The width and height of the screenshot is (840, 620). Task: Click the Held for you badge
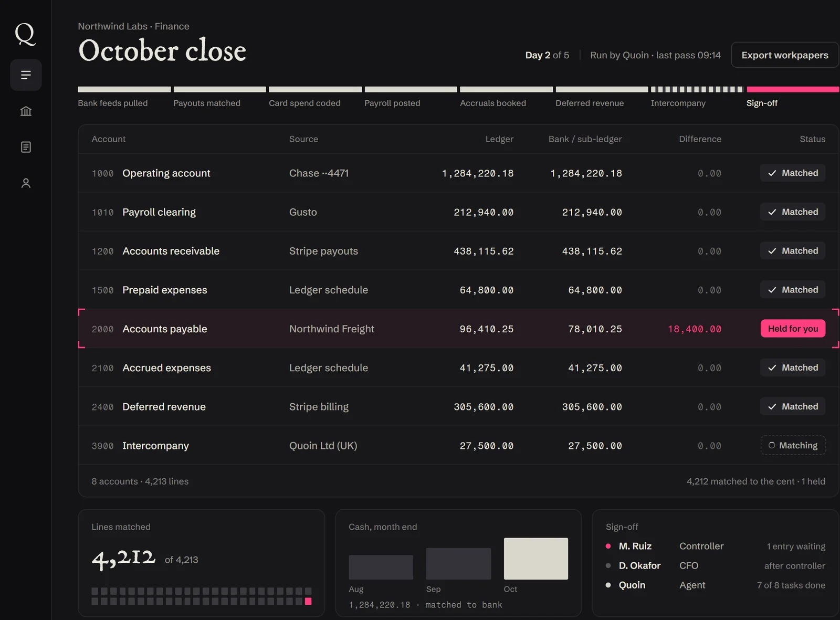coord(793,329)
